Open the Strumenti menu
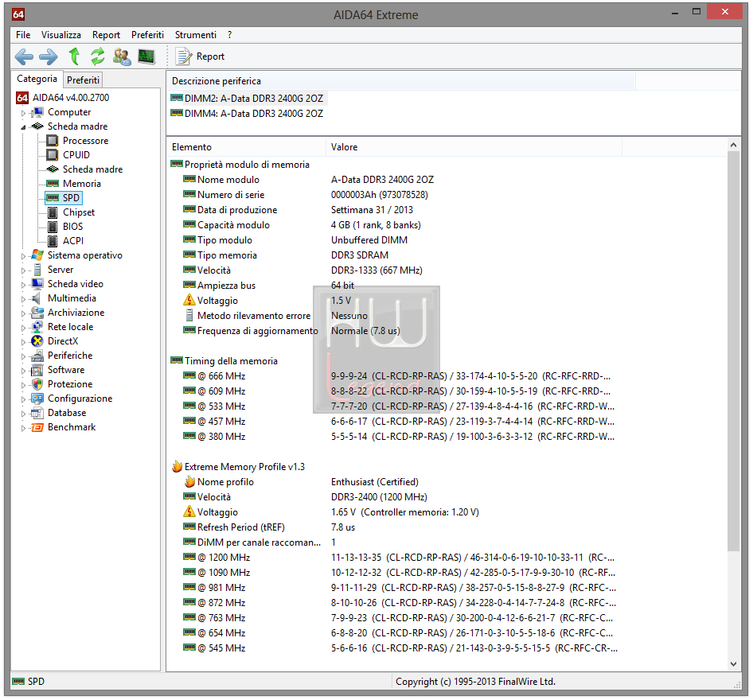This screenshot has width=753, height=700. (196, 35)
